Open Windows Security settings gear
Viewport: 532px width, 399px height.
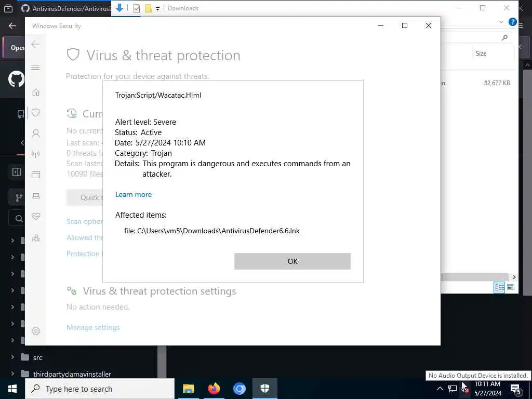tap(36, 331)
